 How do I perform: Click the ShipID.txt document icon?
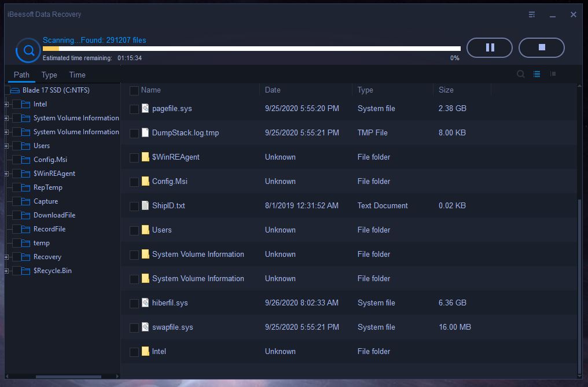[x=145, y=205]
